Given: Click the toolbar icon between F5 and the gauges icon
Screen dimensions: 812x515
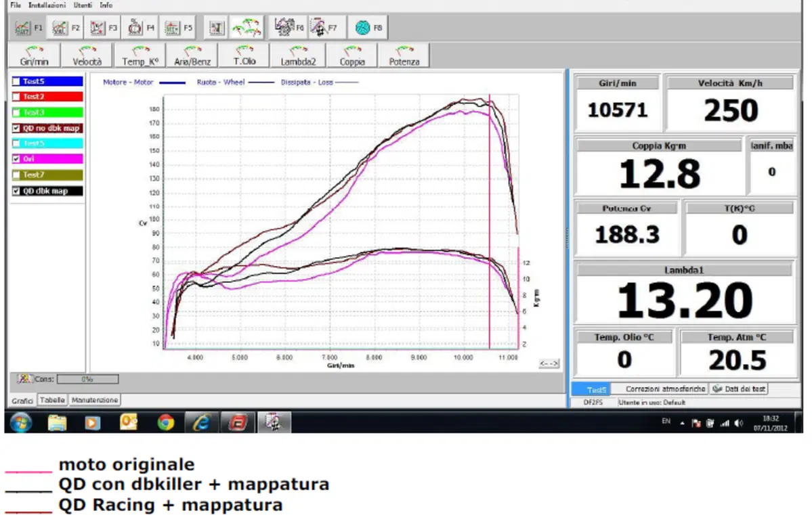Looking at the screenshot, I should pyautogui.click(x=217, y=28).
